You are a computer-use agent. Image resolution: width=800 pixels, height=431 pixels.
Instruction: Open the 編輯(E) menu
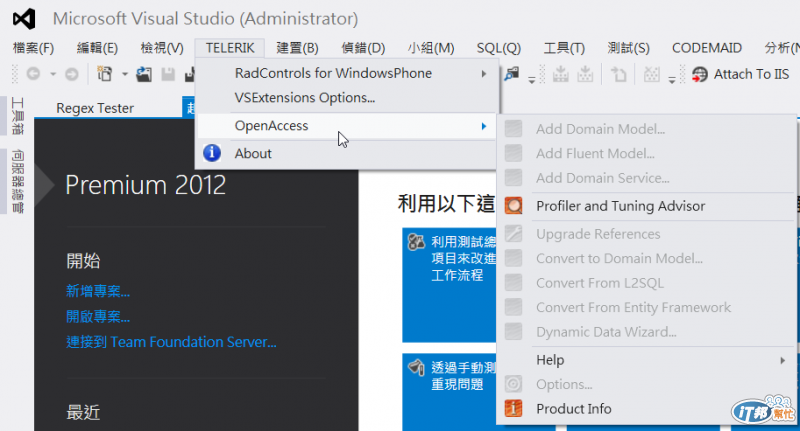coord(97,48)
